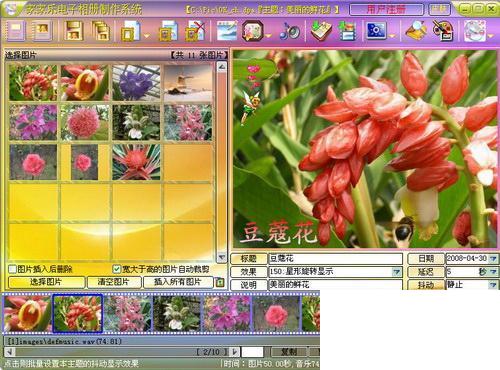This screenshot has height=370, width=500.
Task: Click the save-all stacked disks icon
Action: (x=101, y=31)
